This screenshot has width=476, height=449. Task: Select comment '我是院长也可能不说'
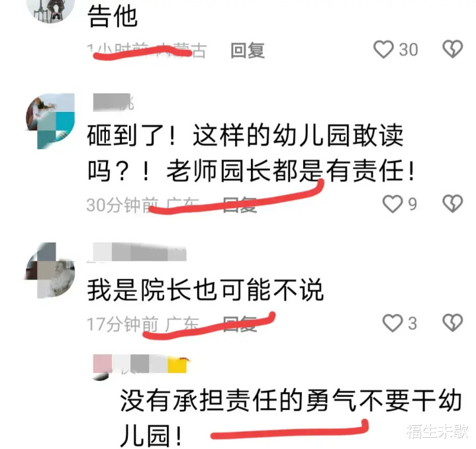point(205,290)
